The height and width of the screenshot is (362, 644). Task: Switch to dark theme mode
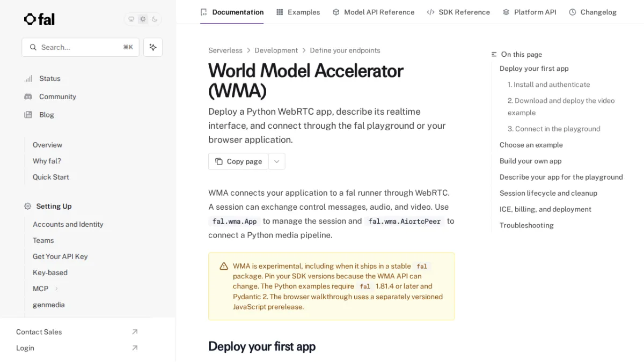155,19
